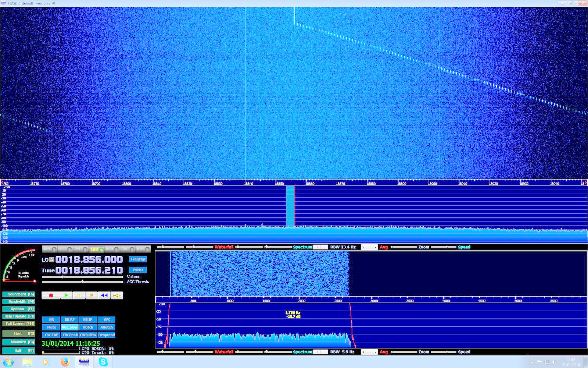
Task: Click the FreqMgr button
Action: 138,259
